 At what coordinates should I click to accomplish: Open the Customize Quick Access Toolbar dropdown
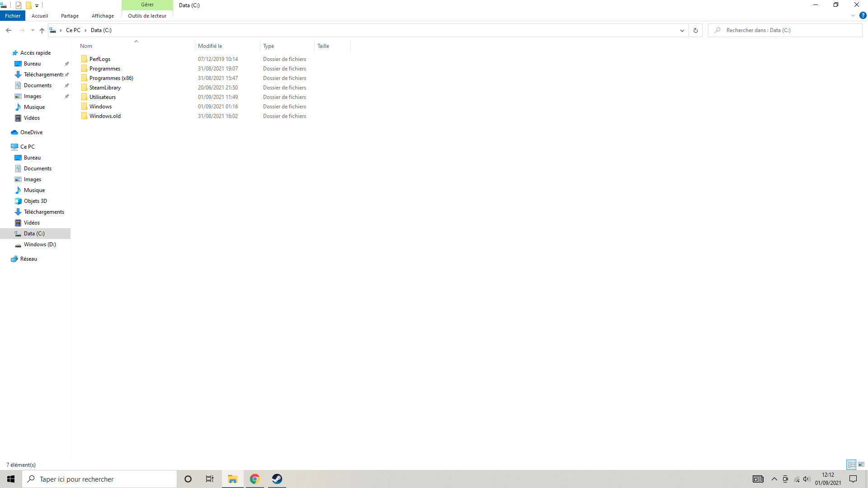[37, 5]
